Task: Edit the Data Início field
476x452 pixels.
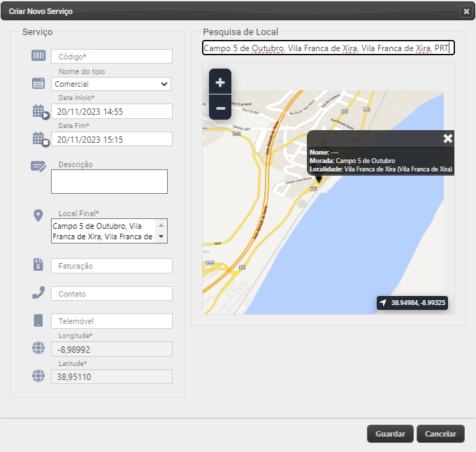Action: 112,111
